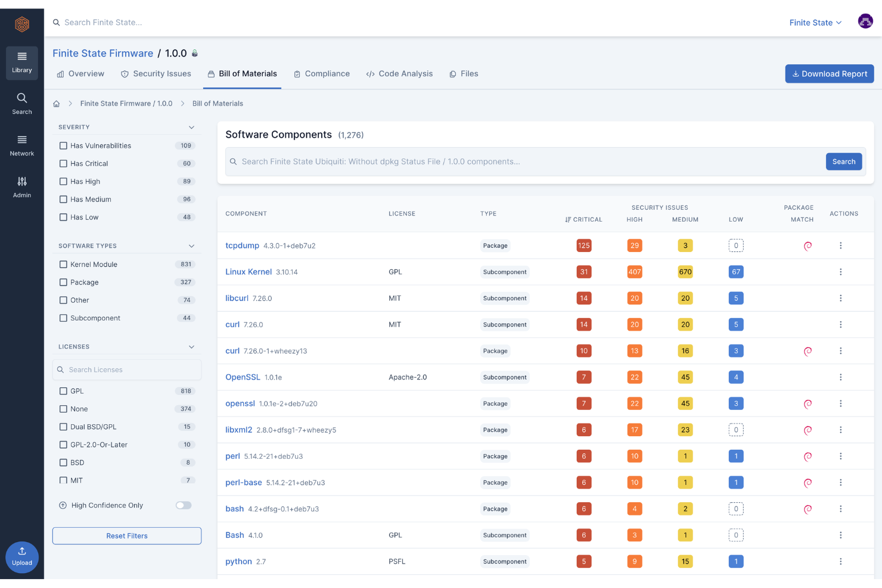Click the blue Search button for components
The image size is (882, 588).
point(844,161)
